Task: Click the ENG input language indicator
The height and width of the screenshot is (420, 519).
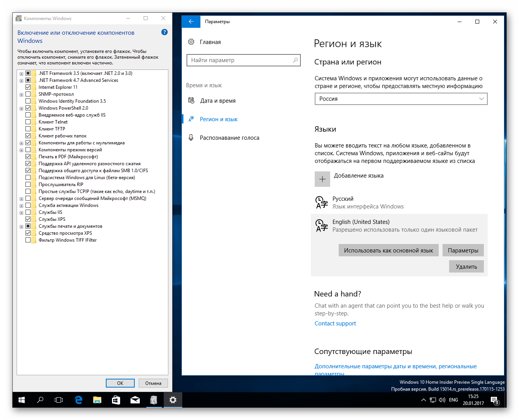Action: pyautogui.click(x=453, y=400)
